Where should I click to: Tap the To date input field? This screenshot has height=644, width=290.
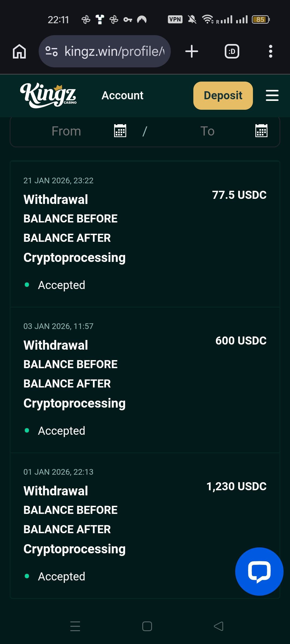[x=207, y=131]
